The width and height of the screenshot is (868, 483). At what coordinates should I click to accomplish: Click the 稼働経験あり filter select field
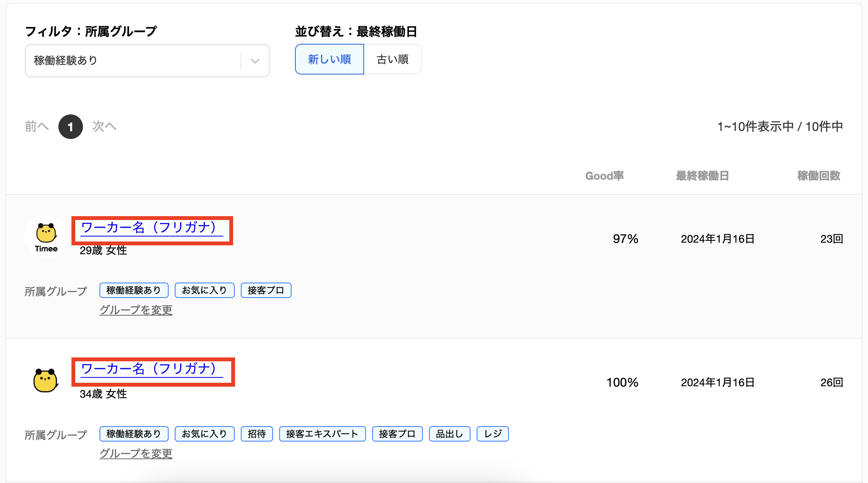coord(133,61)
